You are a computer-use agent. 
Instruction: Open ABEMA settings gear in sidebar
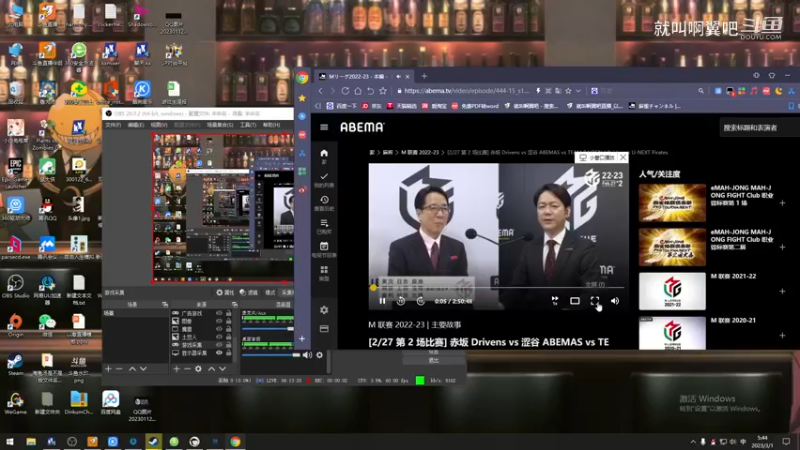click(x=324, y=310)
